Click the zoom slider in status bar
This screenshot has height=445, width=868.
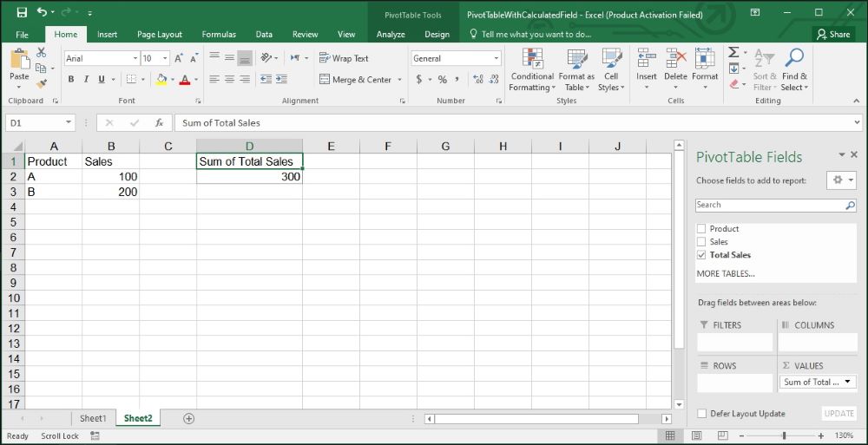784,435
